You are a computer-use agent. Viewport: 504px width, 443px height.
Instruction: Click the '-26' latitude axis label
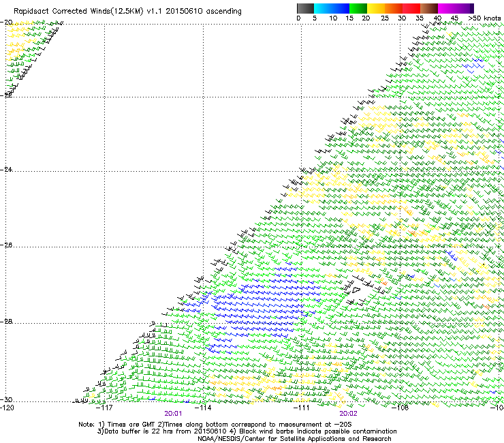point(6,245)
